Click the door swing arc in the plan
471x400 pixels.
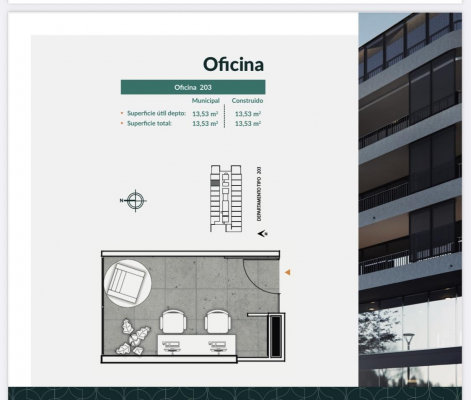tap(261, 276)
